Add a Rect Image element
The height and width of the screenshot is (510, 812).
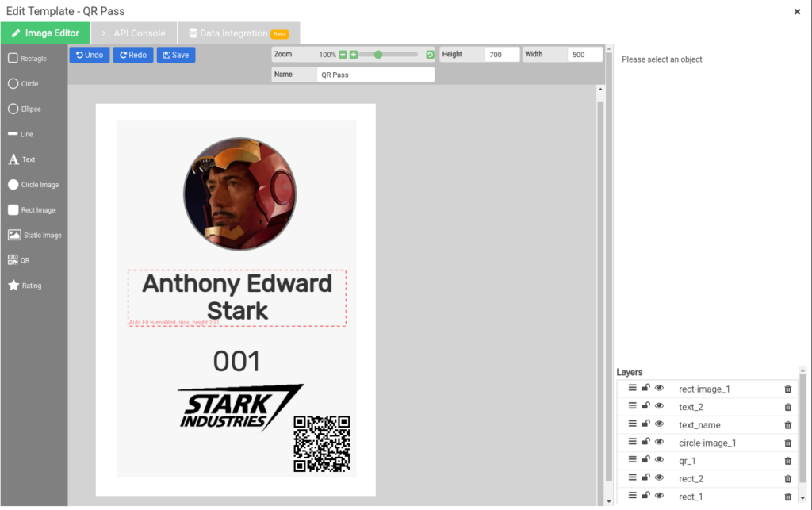32,209
